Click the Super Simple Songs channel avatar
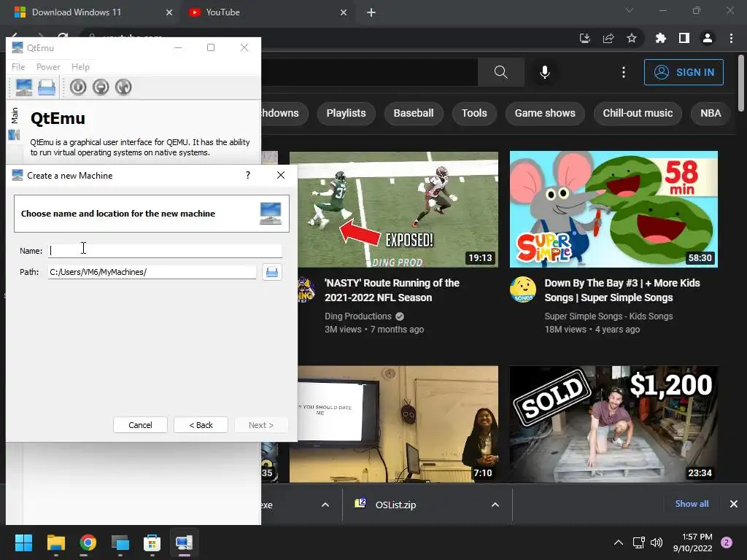 tap(523, 289)
